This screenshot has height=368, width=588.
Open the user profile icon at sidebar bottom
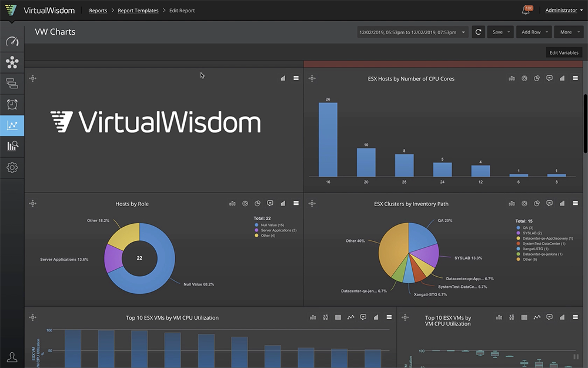click(12, 357)
